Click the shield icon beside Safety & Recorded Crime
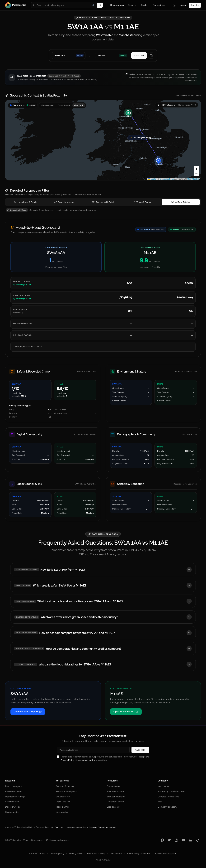 [x=12, y=372]
